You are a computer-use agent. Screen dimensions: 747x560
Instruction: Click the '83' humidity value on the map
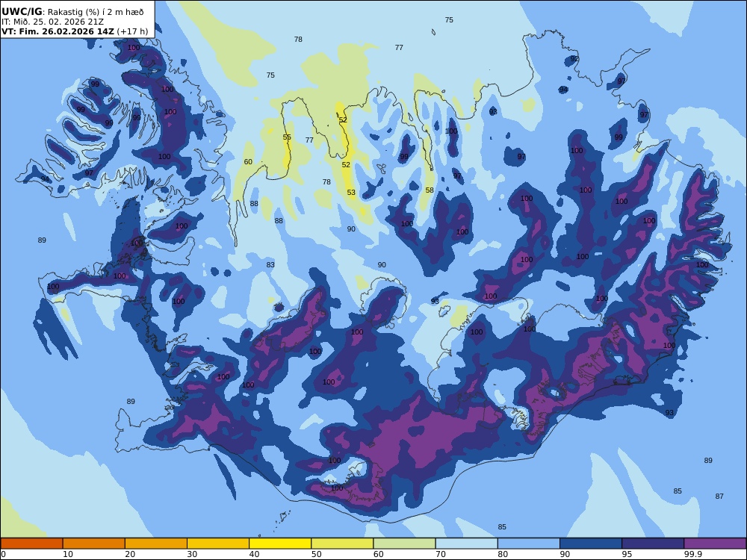click(x=270, y=265)
